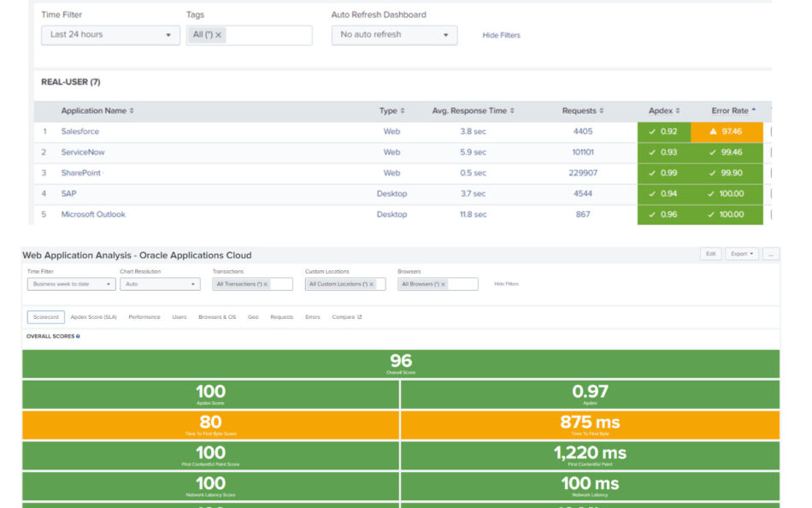Click the orange Time To First Byte score tile

point(210,425)
